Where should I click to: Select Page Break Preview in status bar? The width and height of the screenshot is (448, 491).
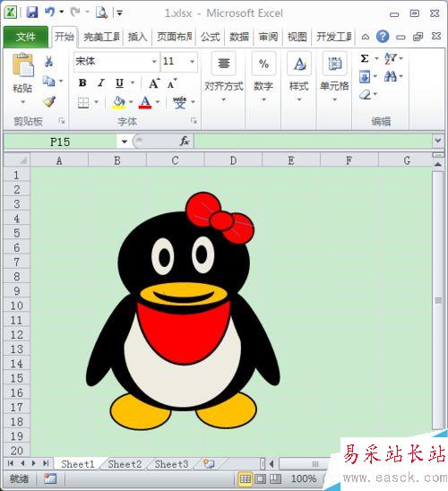point(275,478)
